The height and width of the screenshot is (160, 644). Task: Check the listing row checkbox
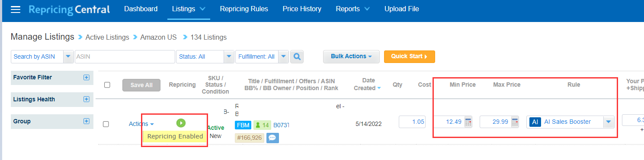(x=106, y=124)
